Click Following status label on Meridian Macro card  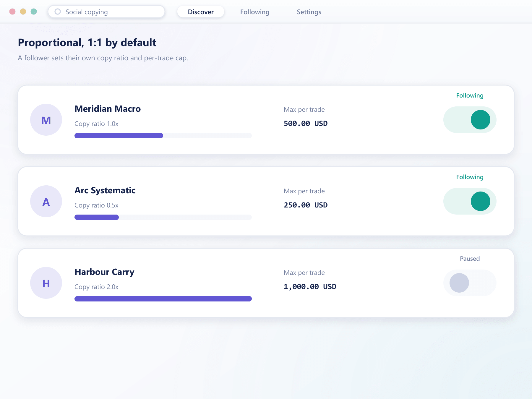[470, 95]
